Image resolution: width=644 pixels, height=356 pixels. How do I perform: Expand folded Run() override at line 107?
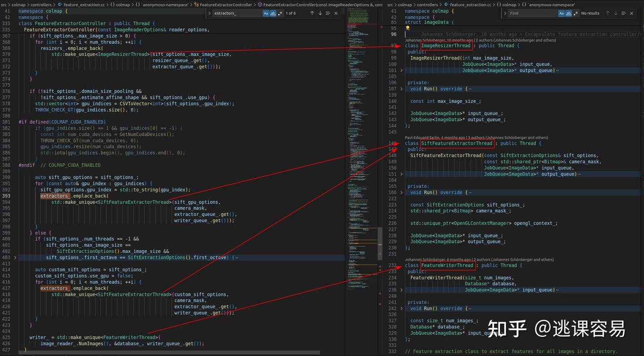401,89
